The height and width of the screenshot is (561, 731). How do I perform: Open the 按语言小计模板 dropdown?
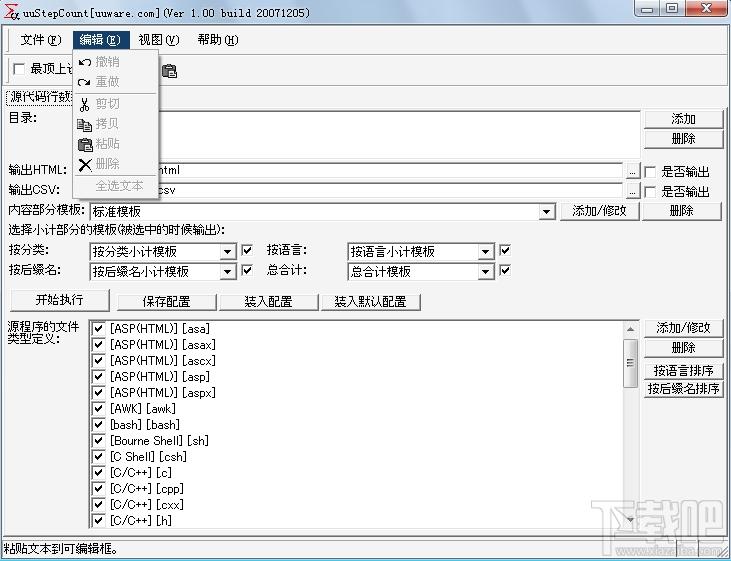[x=485, y=252]
